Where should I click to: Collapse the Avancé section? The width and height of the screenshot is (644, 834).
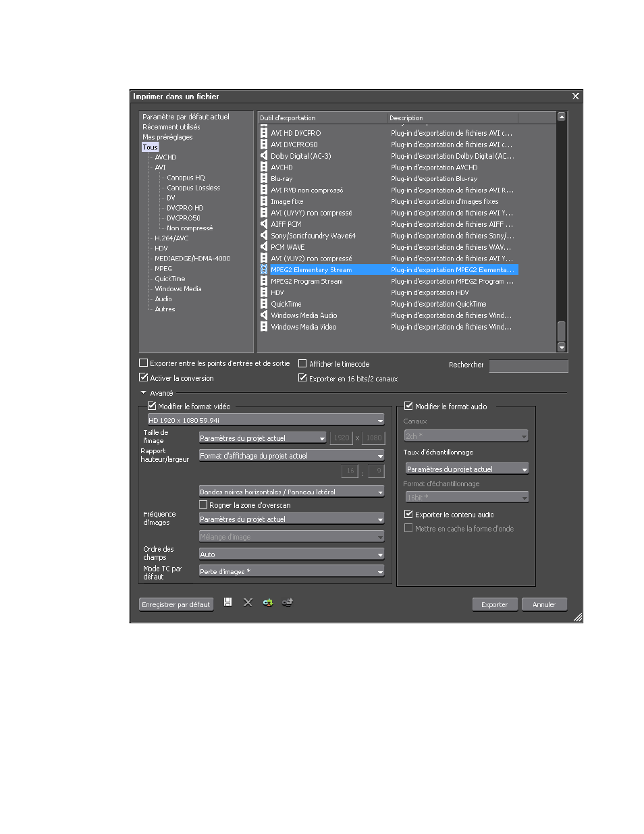click(144, 392)
